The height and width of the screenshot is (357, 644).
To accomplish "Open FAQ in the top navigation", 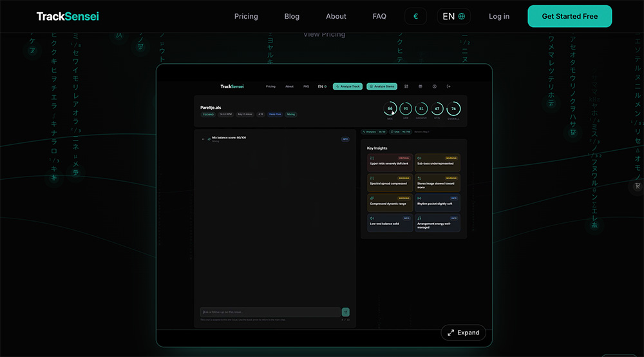I will (x=379, y=17).
